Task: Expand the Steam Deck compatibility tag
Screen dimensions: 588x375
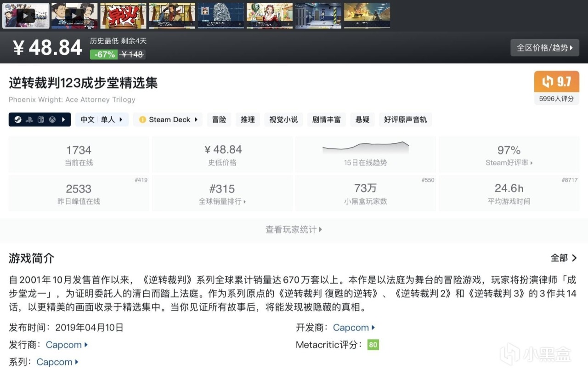Action: point(168,120)
